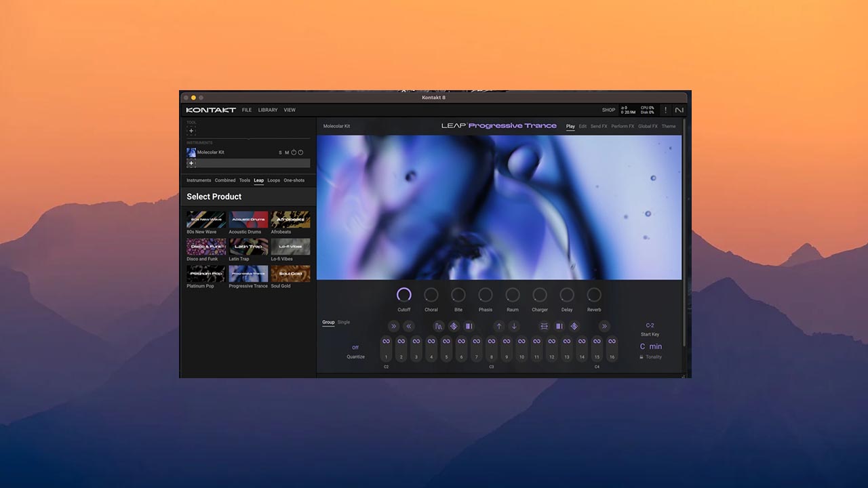The image size is (868, 488).
Task: Switch to Single mode
Action: tap(343, 322)
